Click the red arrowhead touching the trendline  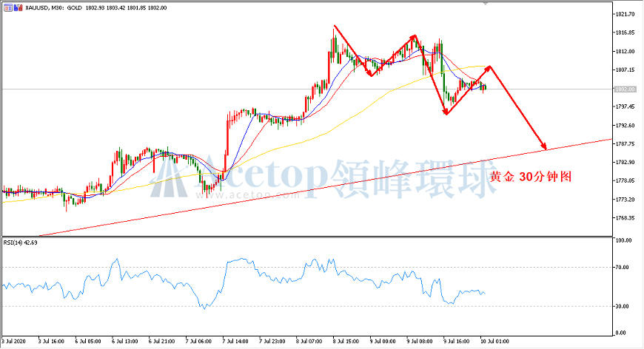coord(544,146)
